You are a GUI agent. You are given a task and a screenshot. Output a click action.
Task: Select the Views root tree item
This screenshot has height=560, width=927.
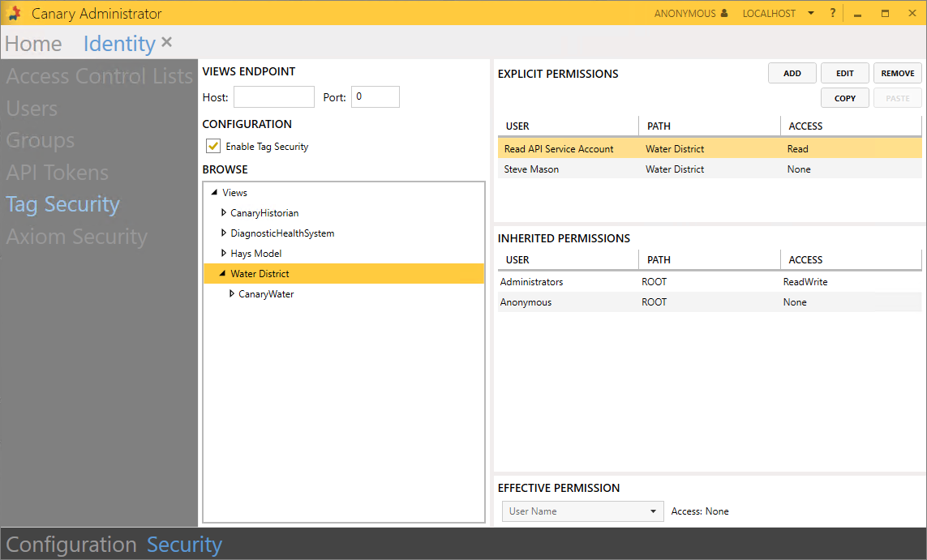[234, 193]
